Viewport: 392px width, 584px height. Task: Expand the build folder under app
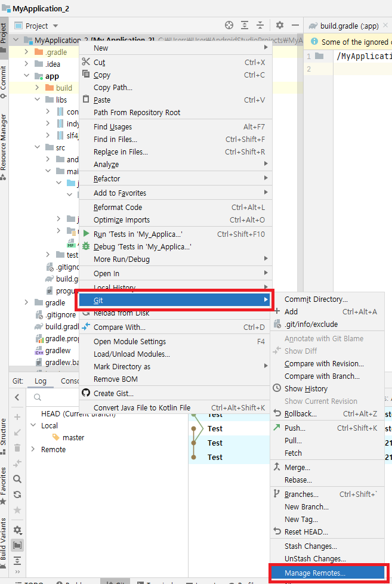tap(37, 88)
